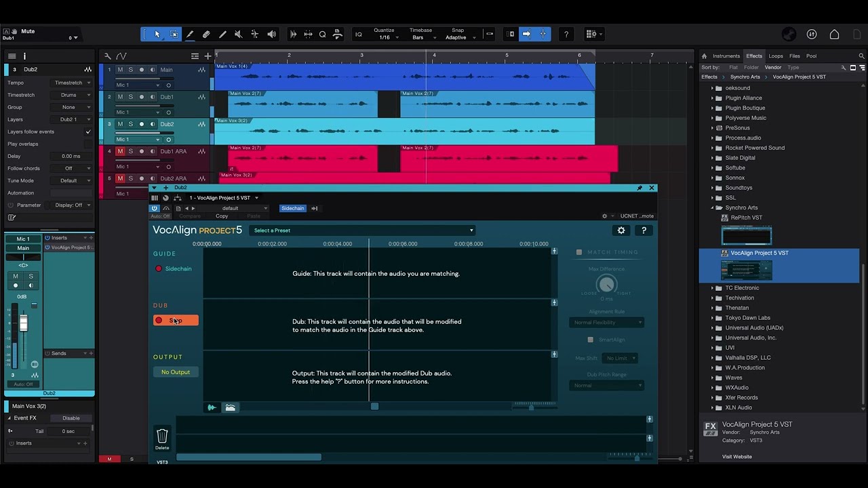
Task: Select the Listen speaker tool
Action: [271, 34]
